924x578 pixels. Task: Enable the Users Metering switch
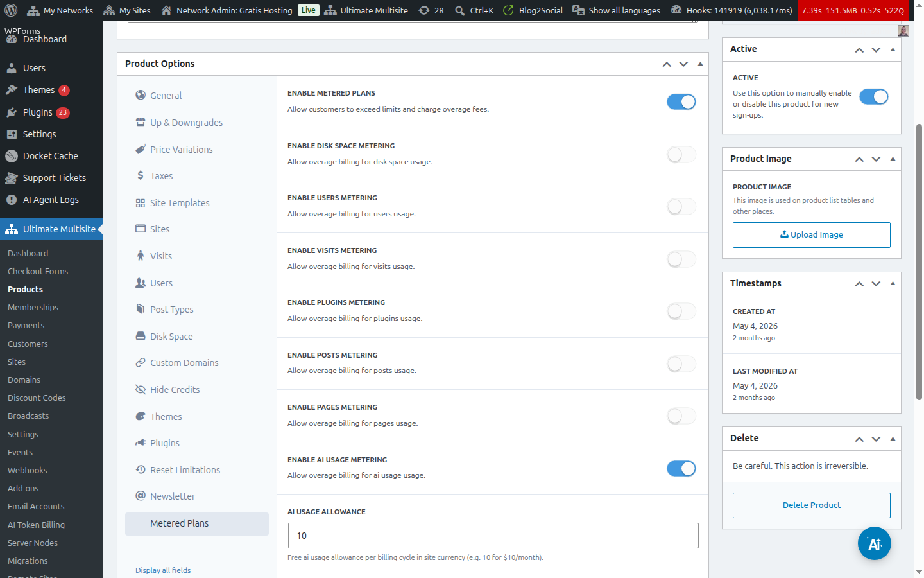coord(681,206)
